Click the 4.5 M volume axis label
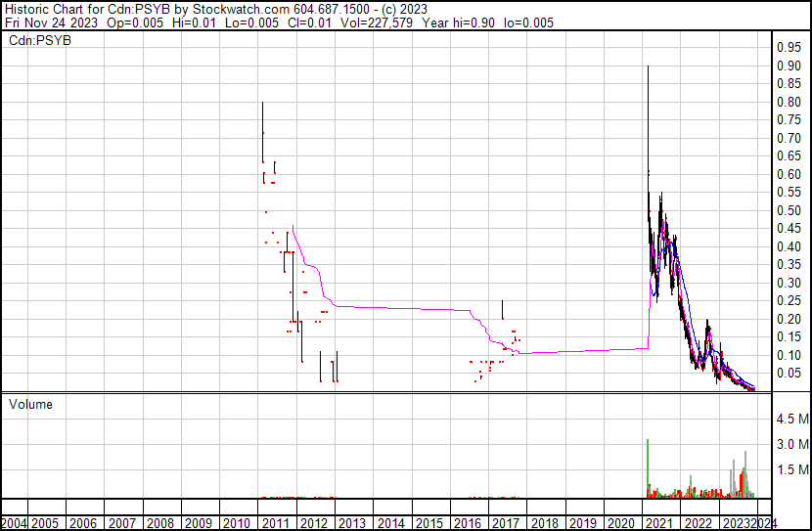 791,419
